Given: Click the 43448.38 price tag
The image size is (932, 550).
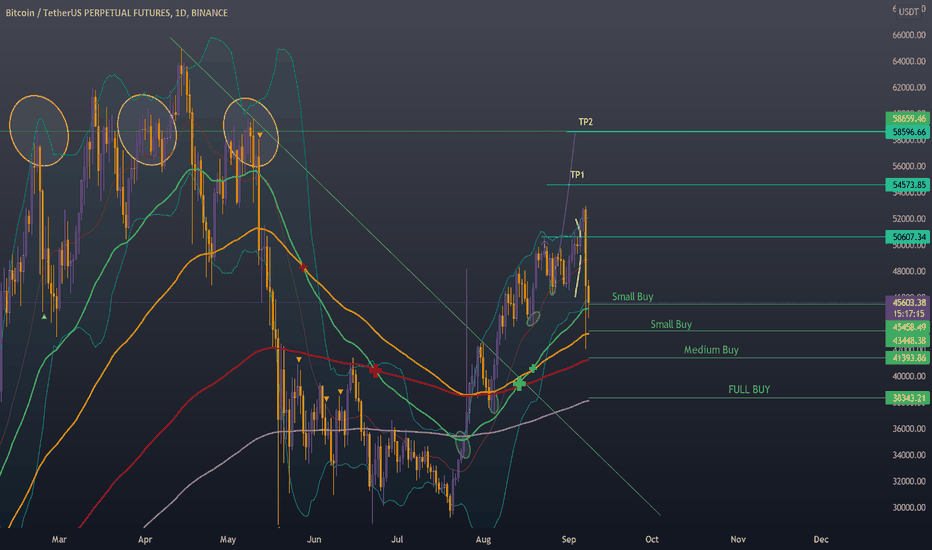Looking at the screenshot, I should 908,341.
